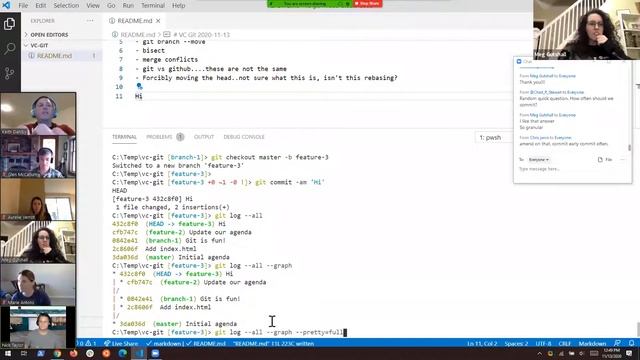
Task: Click the CRLF line ending status item
Action: tap(564, 343)
